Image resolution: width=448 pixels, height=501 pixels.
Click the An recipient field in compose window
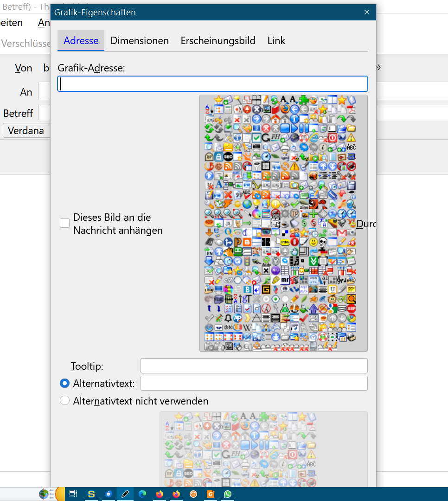point(45,91)
